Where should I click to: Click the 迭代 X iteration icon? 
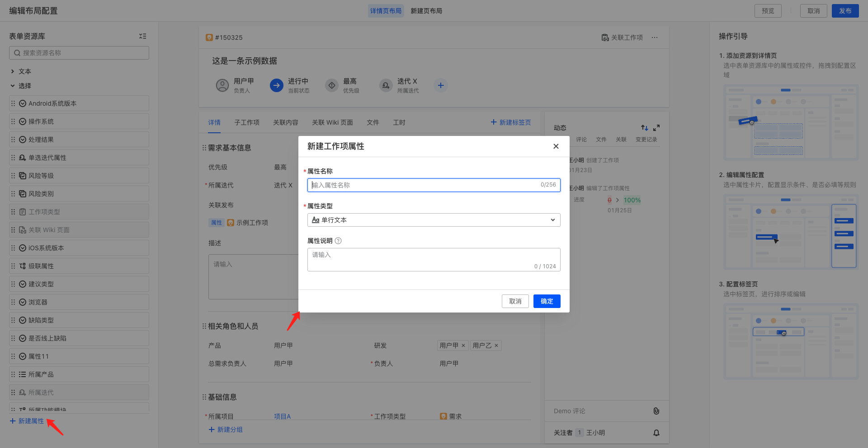pyautogui.click(x=386, y=85)
